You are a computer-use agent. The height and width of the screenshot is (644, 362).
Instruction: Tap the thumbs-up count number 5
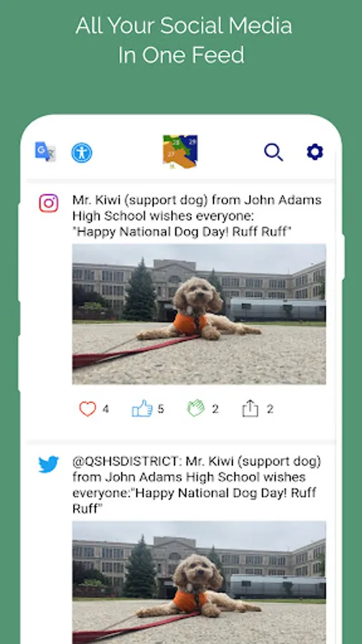point(160,409)
